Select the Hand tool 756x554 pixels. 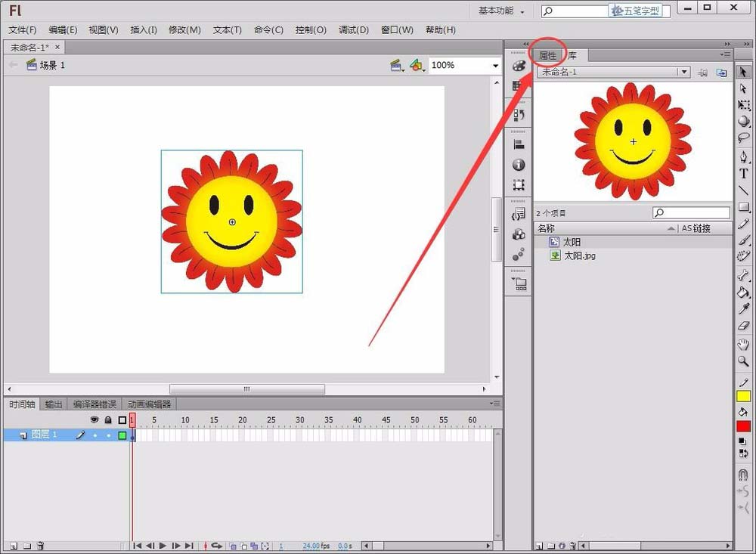(x=743, y=344)
